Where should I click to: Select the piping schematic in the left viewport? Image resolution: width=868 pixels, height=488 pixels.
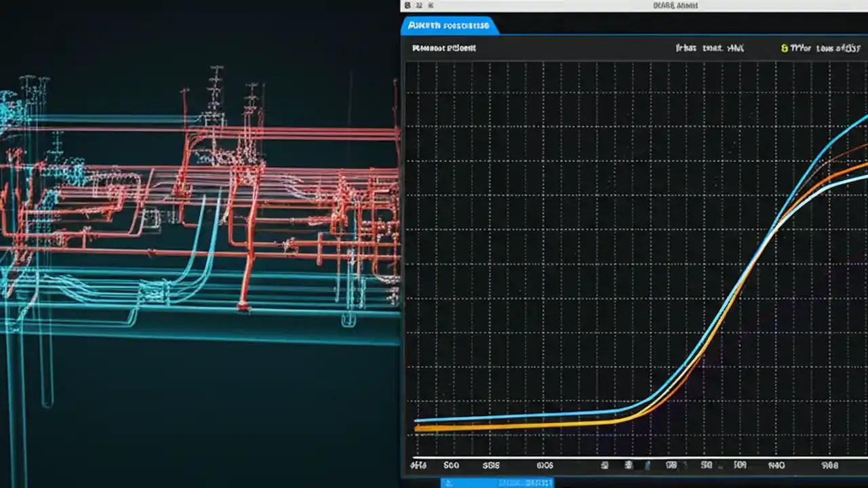pos(197,203)
